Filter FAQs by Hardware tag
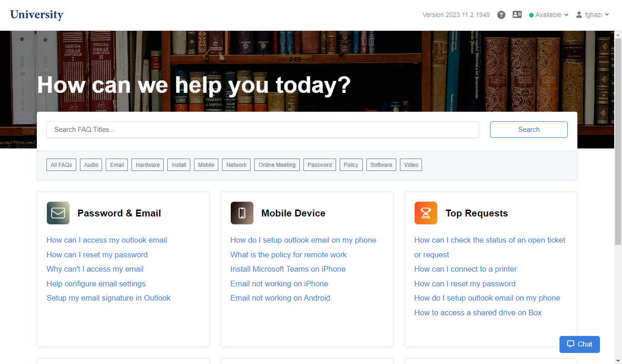 click(148, 165)
